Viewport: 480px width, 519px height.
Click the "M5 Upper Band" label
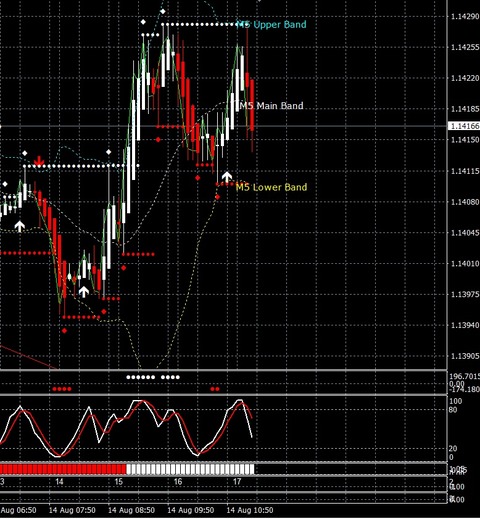click(x=271, y=24)
